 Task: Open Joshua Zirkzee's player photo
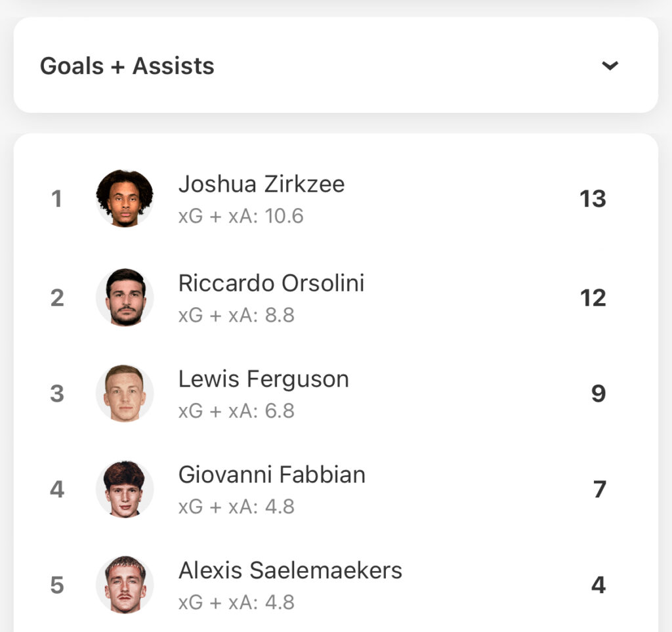pos(125,198)
